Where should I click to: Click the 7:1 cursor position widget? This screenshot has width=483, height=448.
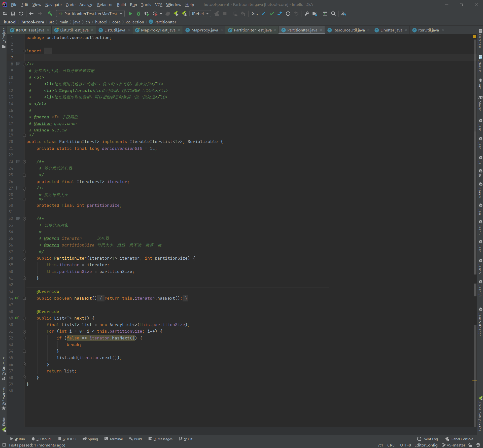(x=380, y=445)
